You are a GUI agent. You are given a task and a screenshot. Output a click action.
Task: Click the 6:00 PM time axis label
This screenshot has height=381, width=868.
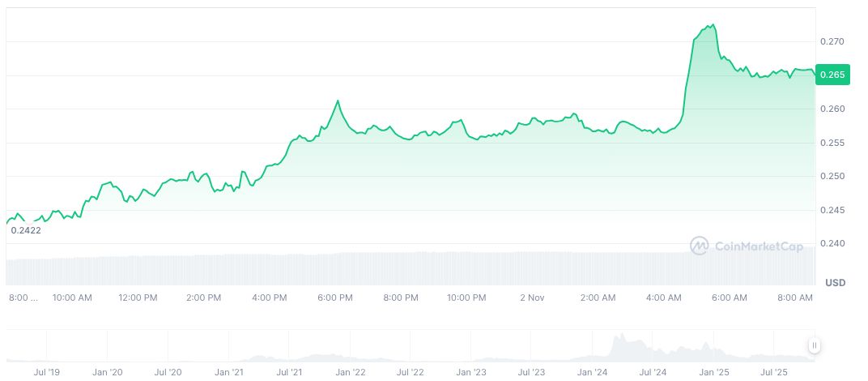point(334,298)
